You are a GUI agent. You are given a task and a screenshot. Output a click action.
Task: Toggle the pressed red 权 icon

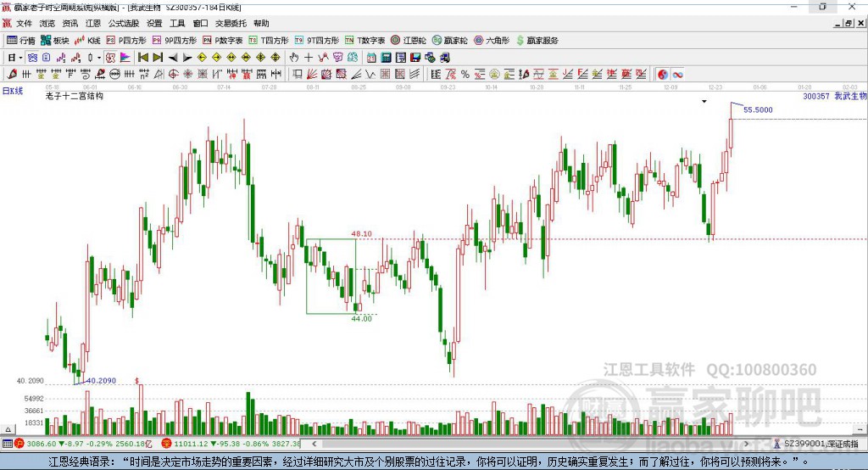[x=111, y=58]
